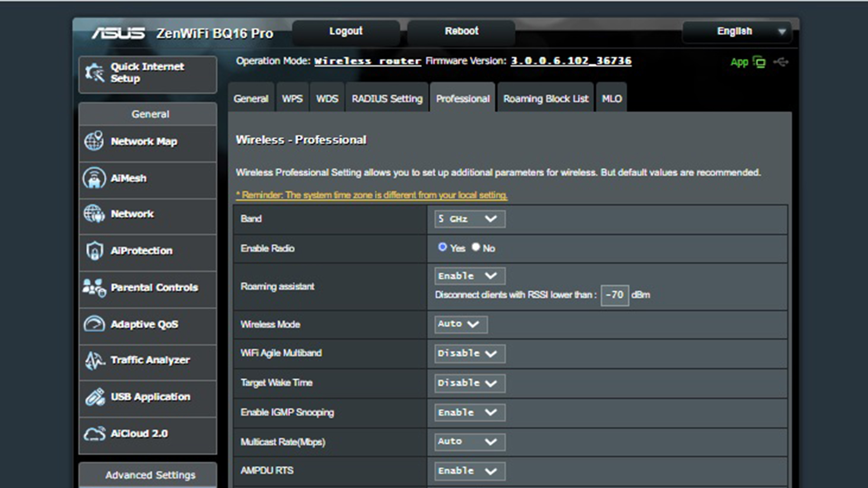Screen dimensions: 868x488
Task: Click the time zone reminder link
Action: 372,195
